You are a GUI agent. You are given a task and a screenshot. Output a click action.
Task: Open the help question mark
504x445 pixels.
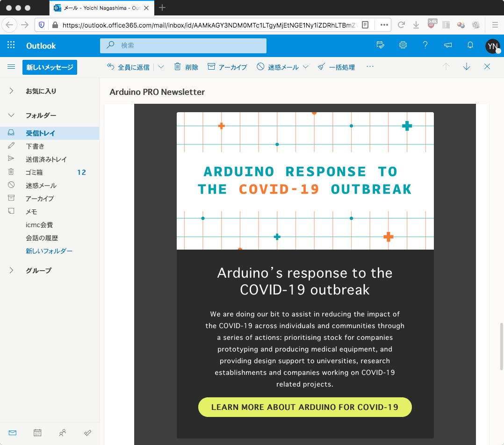point(425,45)
